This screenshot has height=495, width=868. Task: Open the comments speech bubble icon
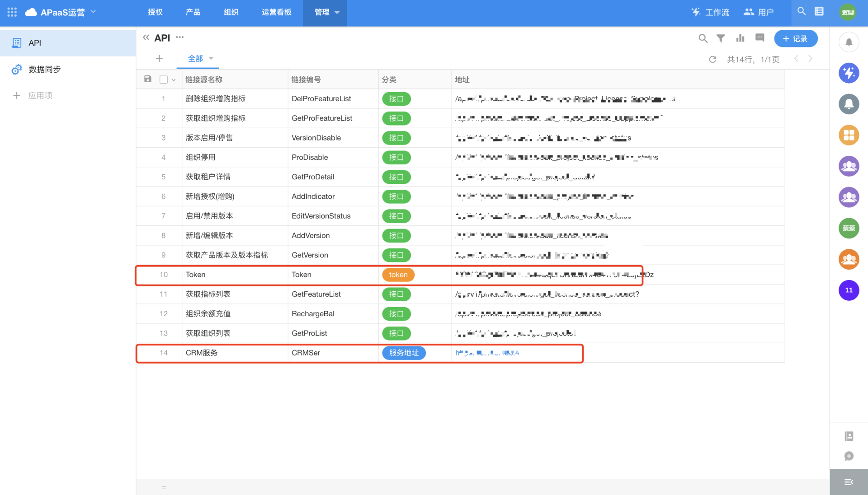point(759,38)
